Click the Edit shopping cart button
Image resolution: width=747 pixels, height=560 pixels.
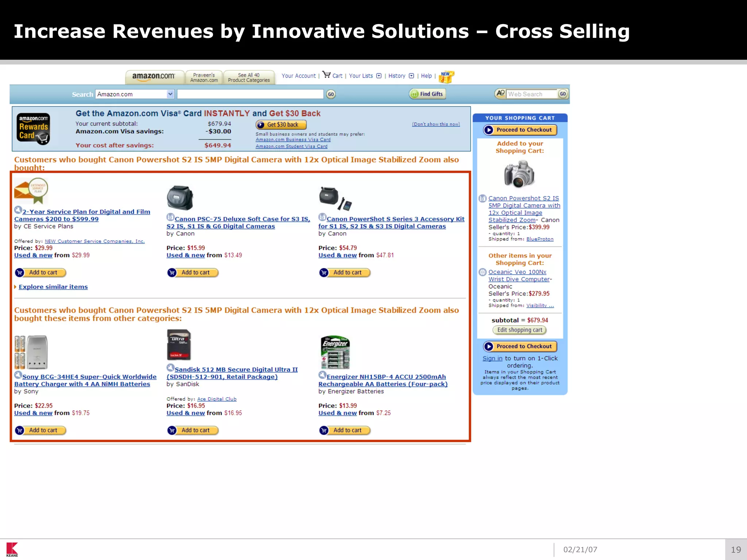pyautogui.click(x=520, y=330)
